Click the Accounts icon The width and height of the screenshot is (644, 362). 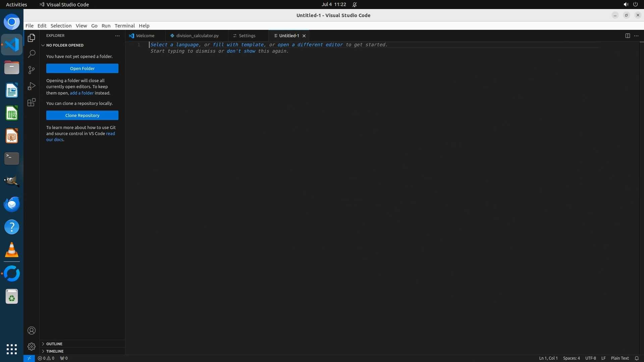click(x=32, y=330)
